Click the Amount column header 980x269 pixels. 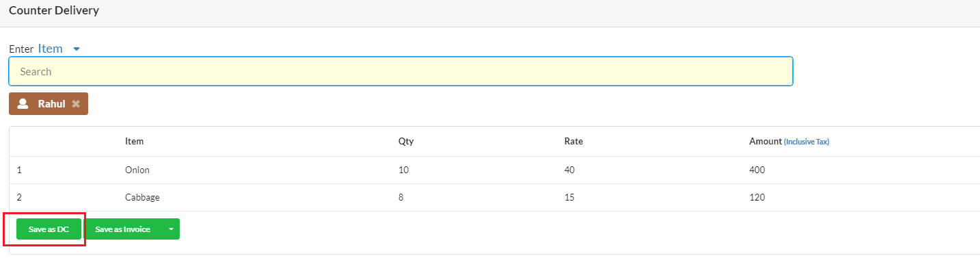[x=765, y=141]
